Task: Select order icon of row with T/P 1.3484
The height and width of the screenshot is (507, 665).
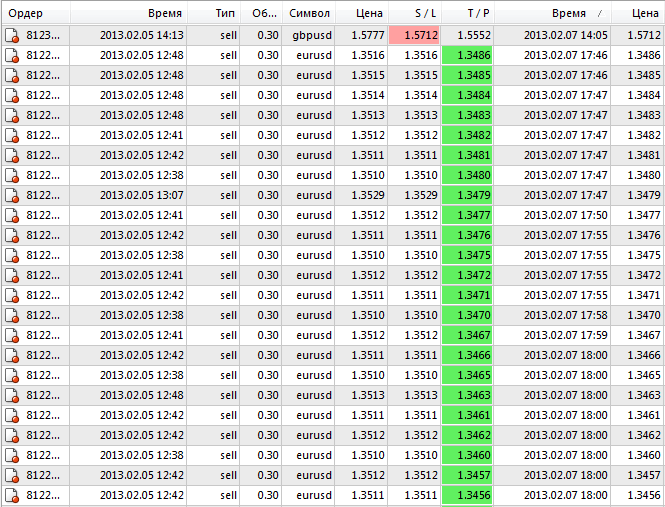Action: (12, 95)
